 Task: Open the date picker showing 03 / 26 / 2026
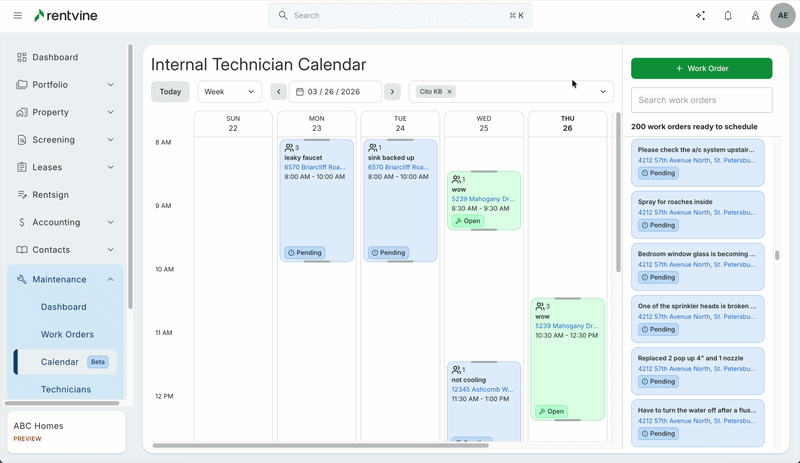(x=335, y=92)
